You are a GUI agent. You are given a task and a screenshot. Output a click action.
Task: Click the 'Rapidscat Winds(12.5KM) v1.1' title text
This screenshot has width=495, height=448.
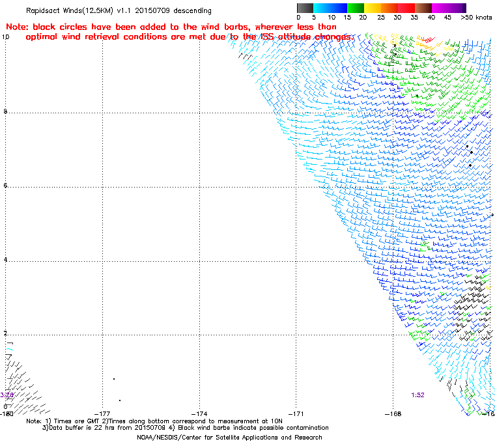(x=78, y=10)
